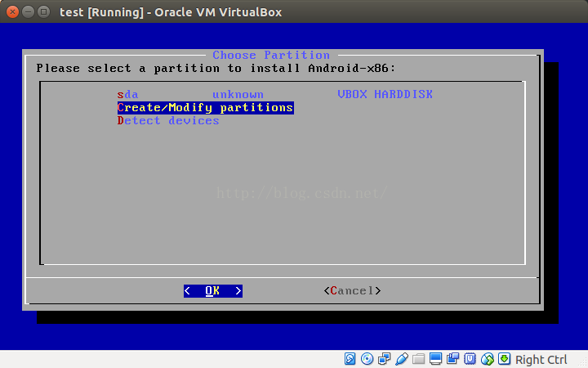Open the shared folders status icon

pyautogui.click(x=418, y=359)
